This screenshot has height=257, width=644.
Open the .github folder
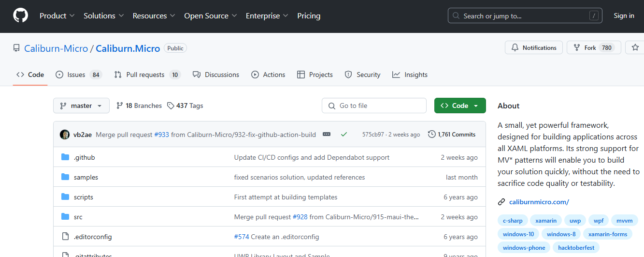click(x=85, y=157)
